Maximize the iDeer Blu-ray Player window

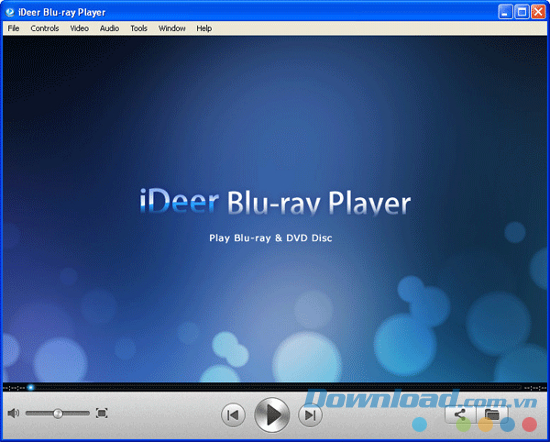click(522, 12)
